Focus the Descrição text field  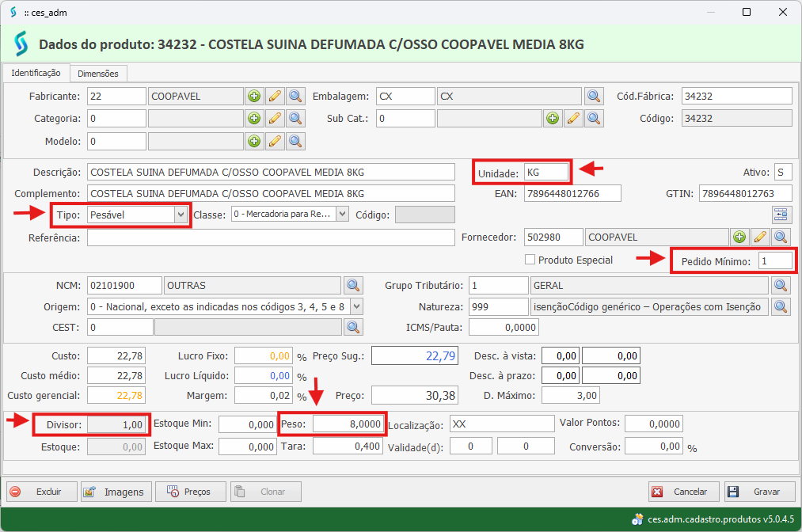point(271,172)
